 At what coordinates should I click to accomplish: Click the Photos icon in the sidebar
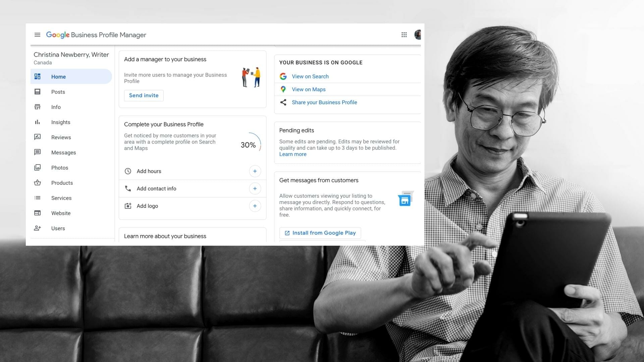(38, 168)
